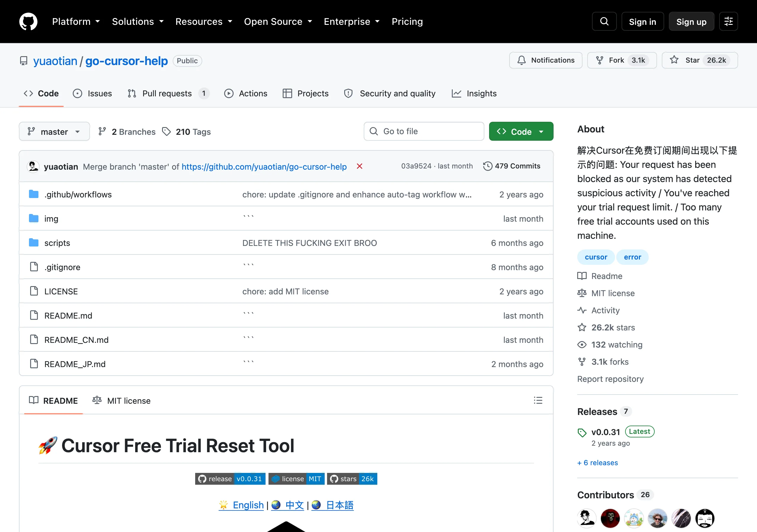
Task: Expand the Platform menu
Action: click(76, 21)
